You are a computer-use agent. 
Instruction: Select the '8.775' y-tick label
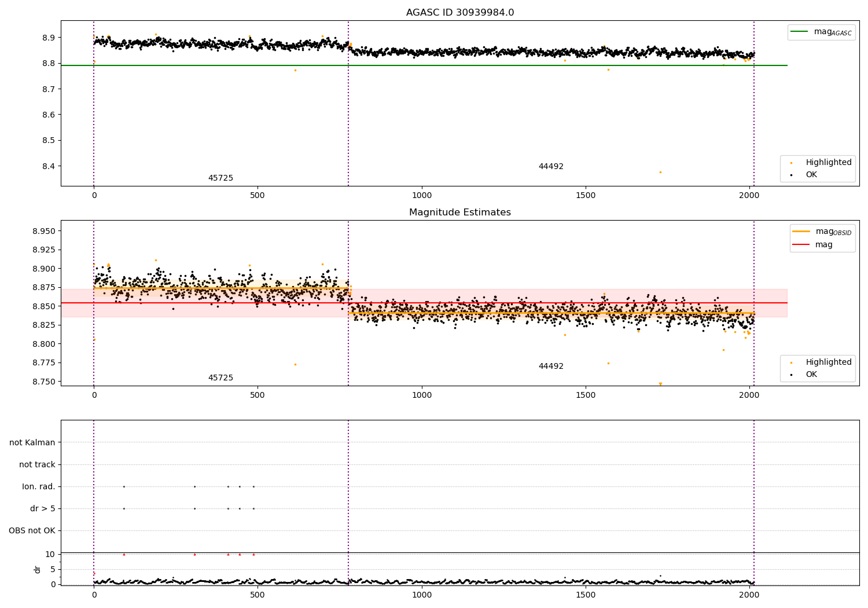pos(44,362)
